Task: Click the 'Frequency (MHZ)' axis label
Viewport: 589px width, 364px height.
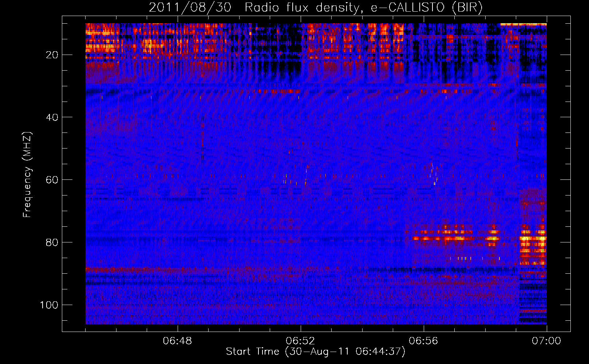Action: coord(27,174)
